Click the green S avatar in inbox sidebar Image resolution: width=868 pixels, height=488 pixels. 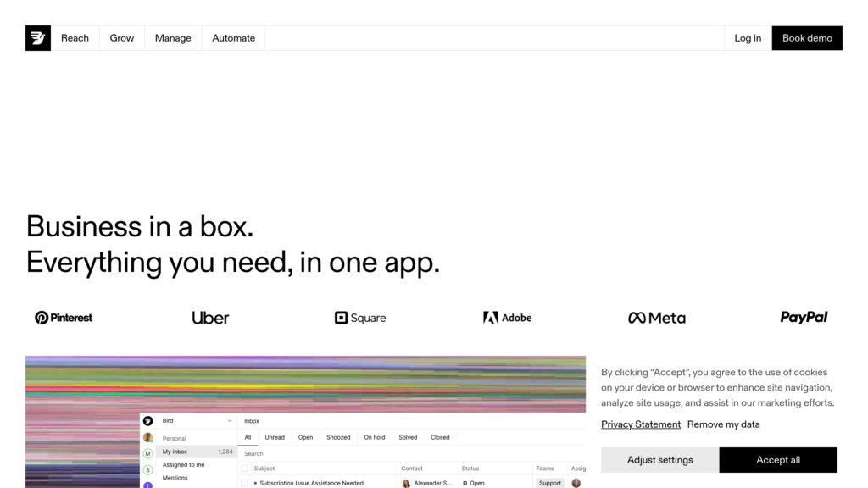(x=148, y=469)
